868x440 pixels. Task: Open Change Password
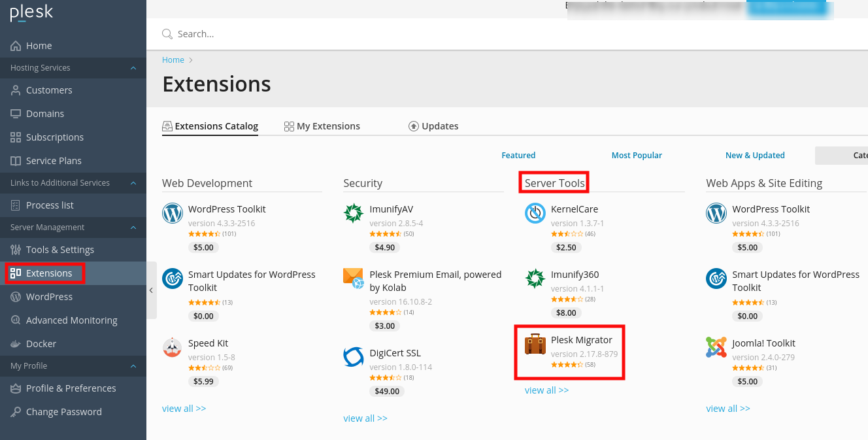click(x=73, y=412)
